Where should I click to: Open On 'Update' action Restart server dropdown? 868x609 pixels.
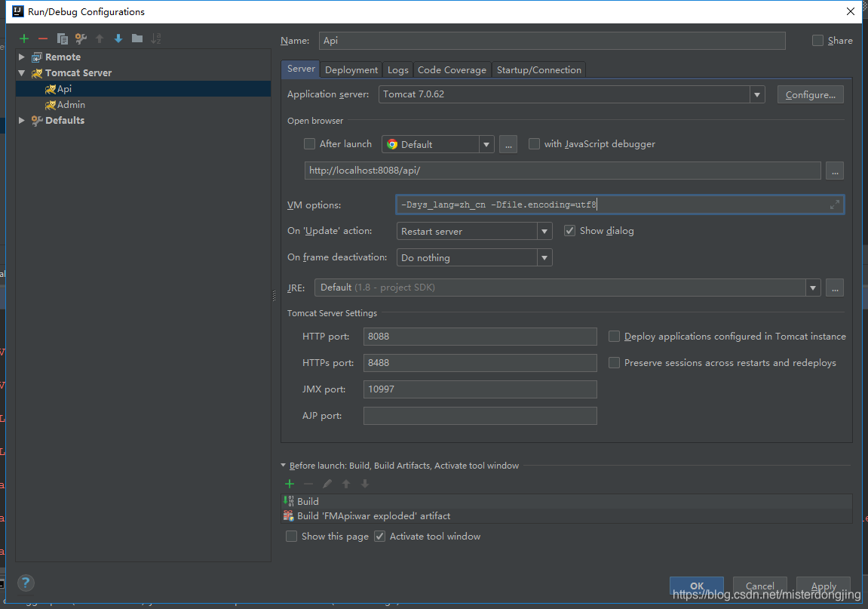point(544,231)
